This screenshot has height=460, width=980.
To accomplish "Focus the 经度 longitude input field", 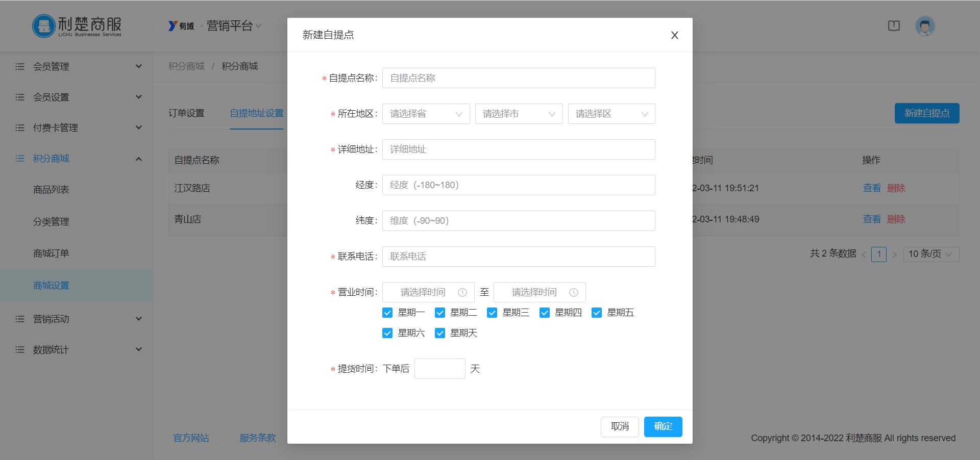I will pos(519,185).
